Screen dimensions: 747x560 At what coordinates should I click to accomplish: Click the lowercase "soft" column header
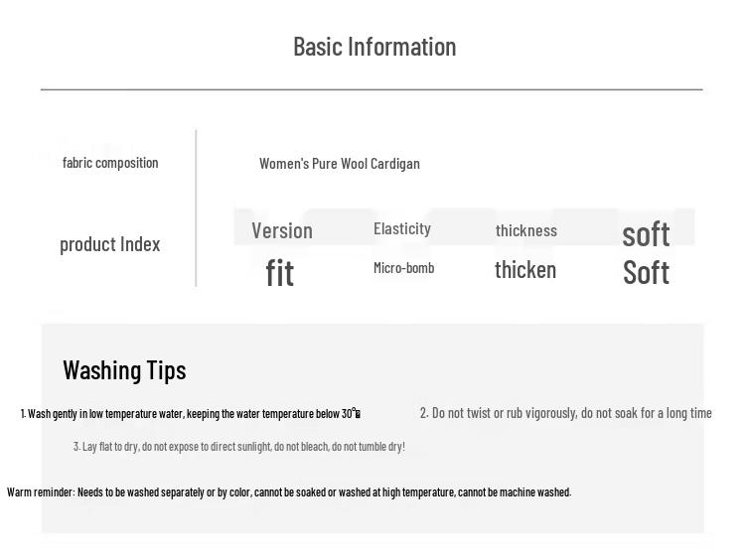(646, 234)
